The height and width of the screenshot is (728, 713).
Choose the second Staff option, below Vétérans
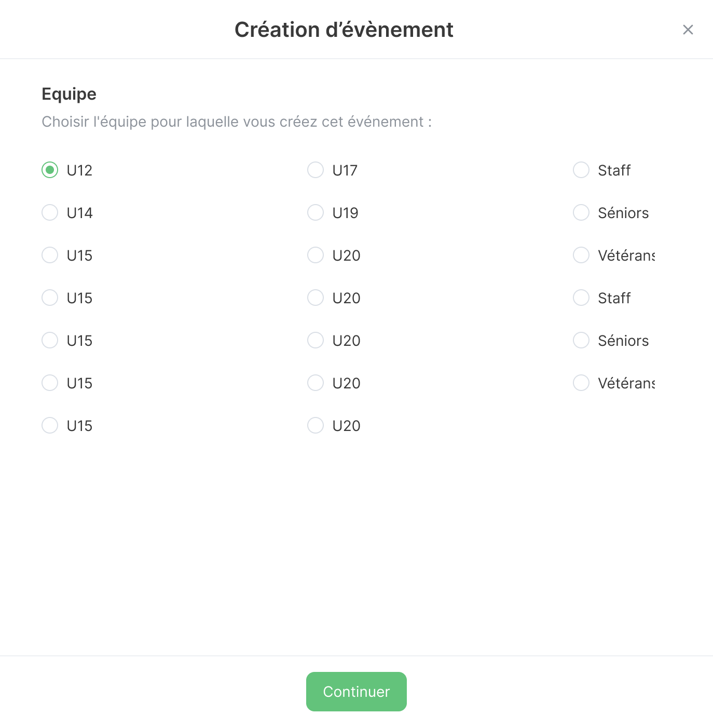coord(581,298)
